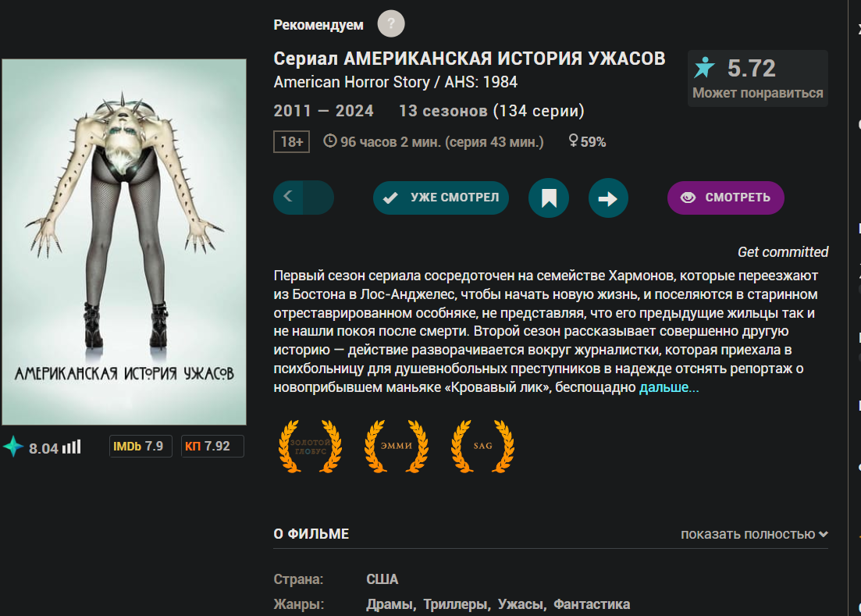
Task: Click the back chevron rating toggle
Action: pyautogui.click(x=288, y=197)
